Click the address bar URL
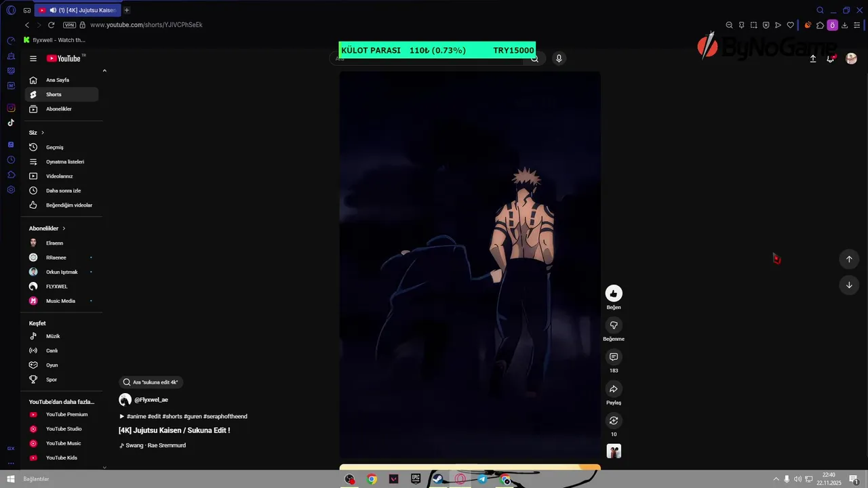868x488 pixels. [x=146, y=25]
